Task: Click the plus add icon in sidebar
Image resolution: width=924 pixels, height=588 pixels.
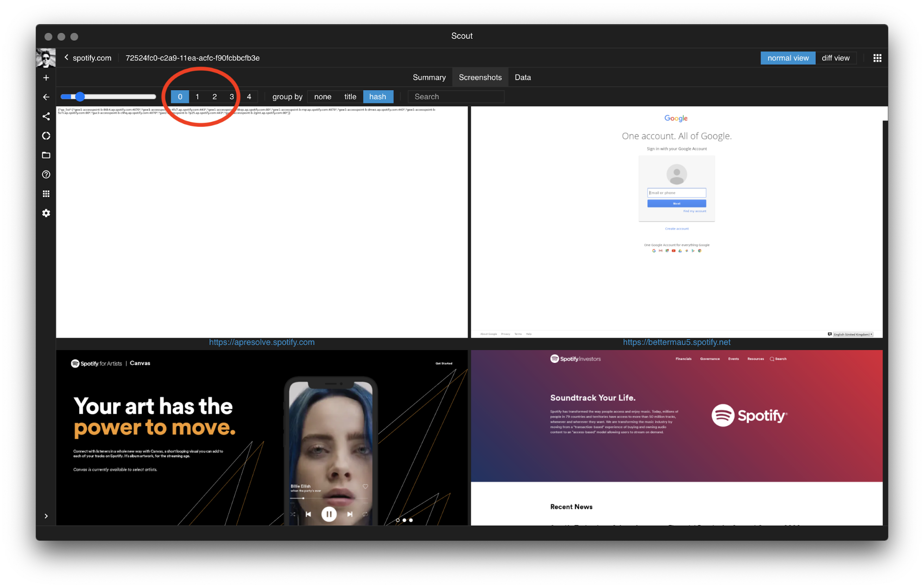Action: tap(46, 78)
